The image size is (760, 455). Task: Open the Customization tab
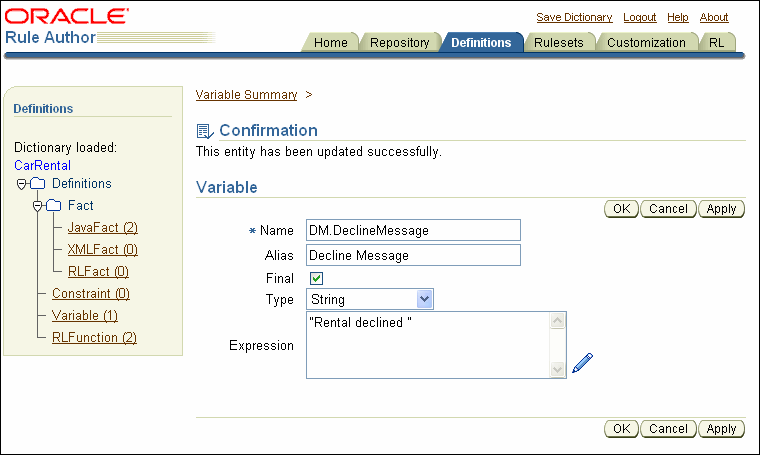pyautogui.click(x=646, y=43)
